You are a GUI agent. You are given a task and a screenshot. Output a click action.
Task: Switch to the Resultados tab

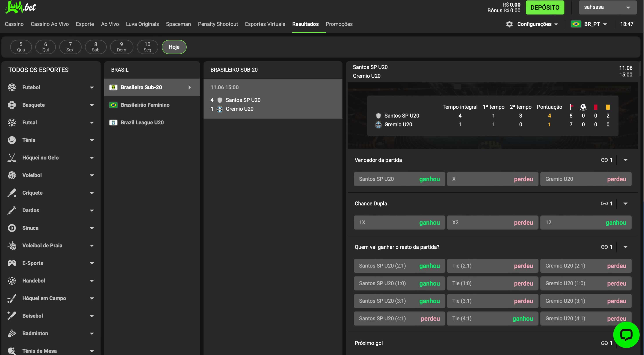point(305,24)
